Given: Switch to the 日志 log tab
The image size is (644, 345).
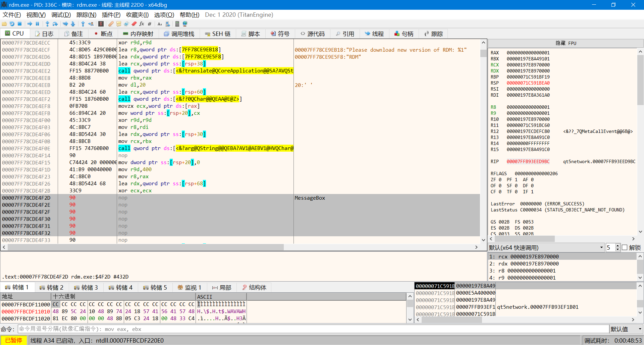Looking at the screenshot, I should (44, 34).
